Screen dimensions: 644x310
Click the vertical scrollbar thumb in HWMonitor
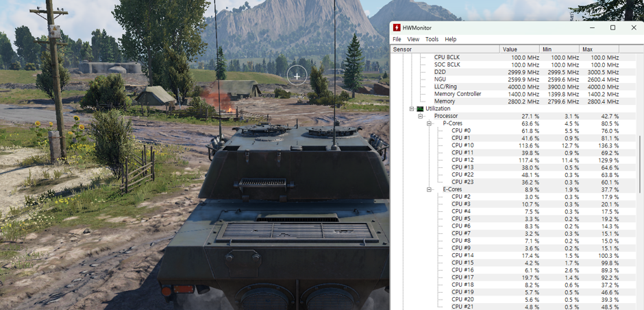(x=640, y=164)
